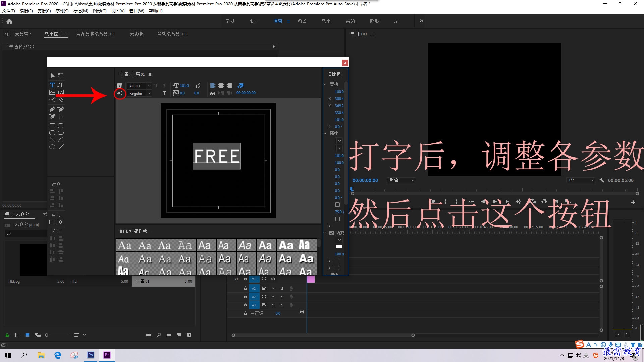
Task: Open the 适合 zoom level dropdown
Action: (x=401, y=180)
